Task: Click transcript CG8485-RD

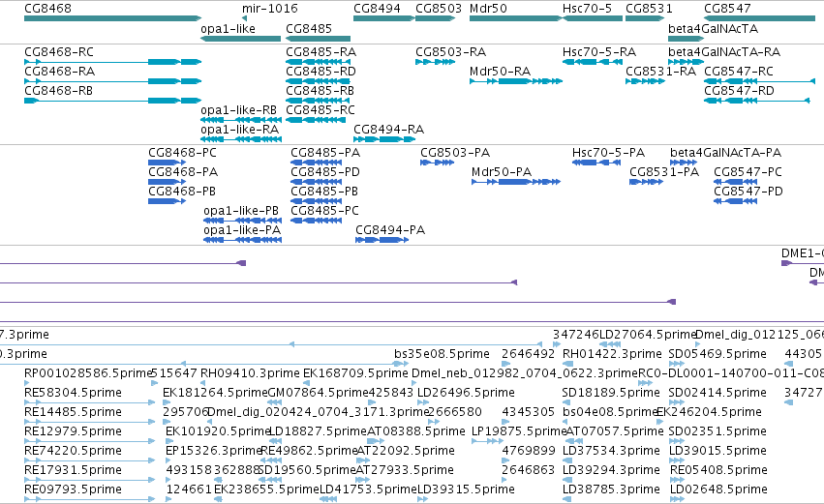Action: [318, 81]
